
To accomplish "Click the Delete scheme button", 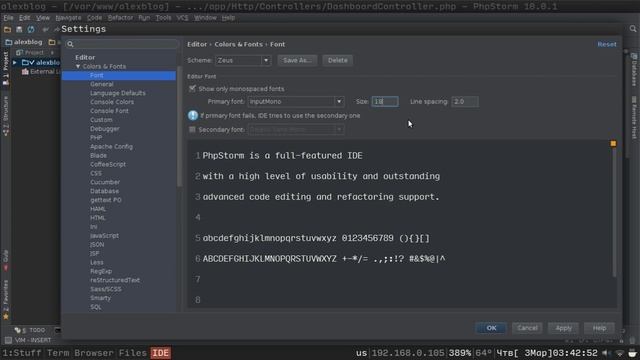I will pyautogui.click(x=338, y=60).
